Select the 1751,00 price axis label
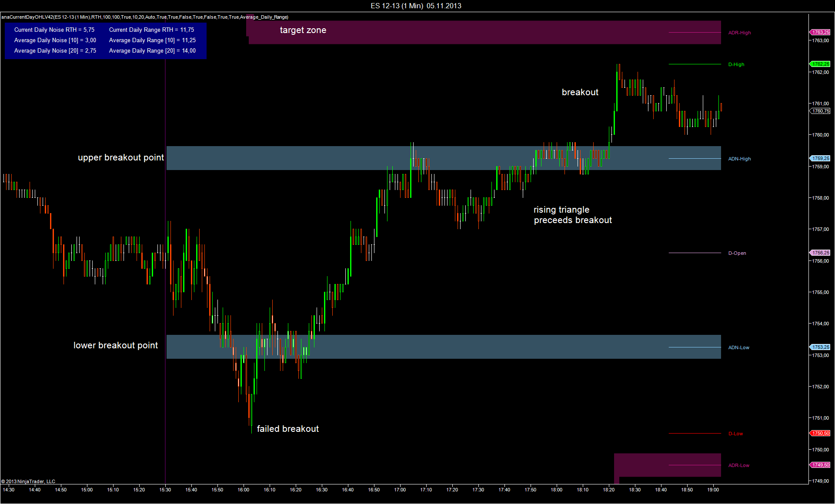This screenshot has height=504, width=835. (821, 418)
